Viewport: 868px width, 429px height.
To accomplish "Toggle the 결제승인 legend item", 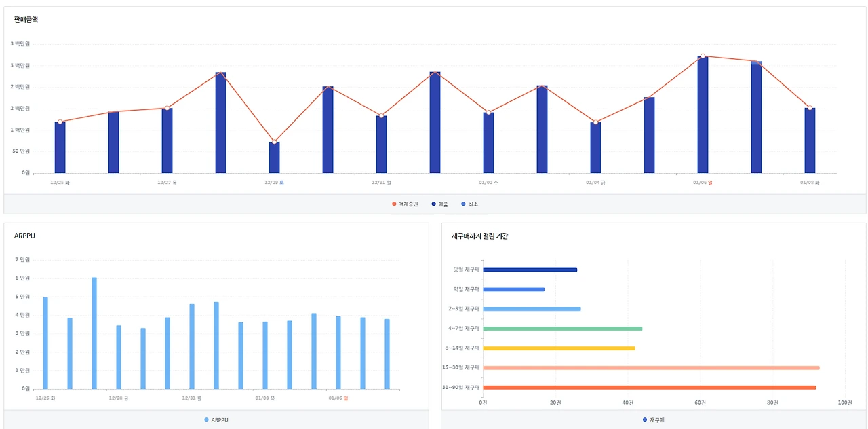I will coord(405,204).
